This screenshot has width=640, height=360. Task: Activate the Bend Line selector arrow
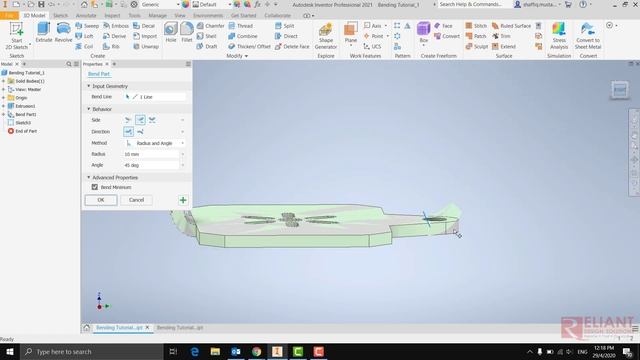pos(127,97)
